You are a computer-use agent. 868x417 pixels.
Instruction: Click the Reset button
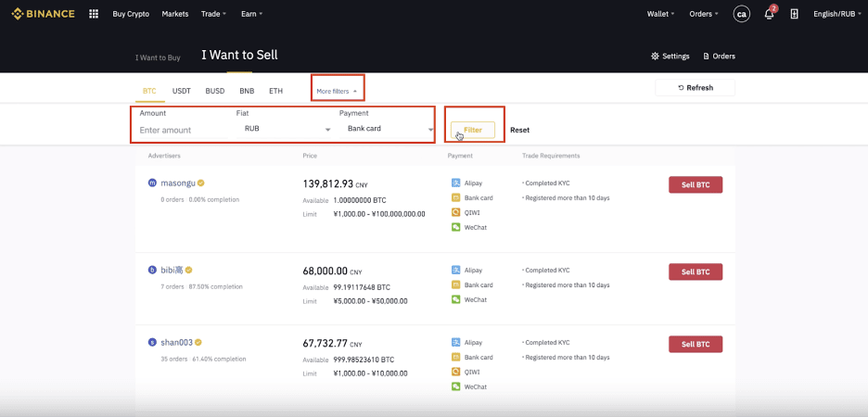tap(519, 130)
